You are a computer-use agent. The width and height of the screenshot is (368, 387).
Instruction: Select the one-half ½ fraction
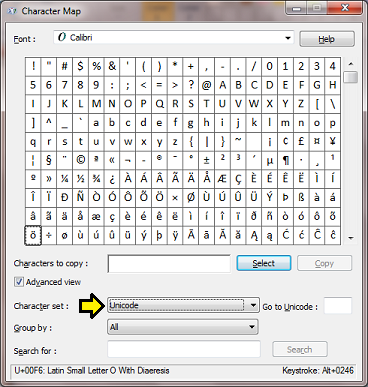coord(80,179)
